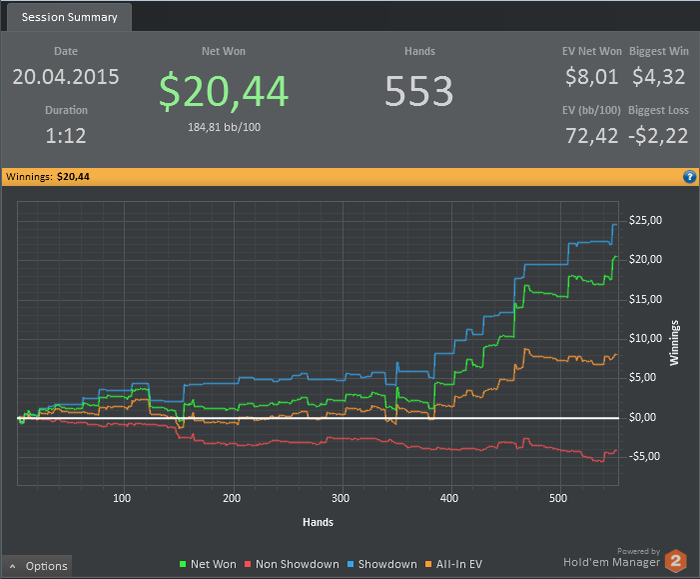Click the red Non Showdown legend swatch
Screen dimensions: 700x579
[248, 564]
